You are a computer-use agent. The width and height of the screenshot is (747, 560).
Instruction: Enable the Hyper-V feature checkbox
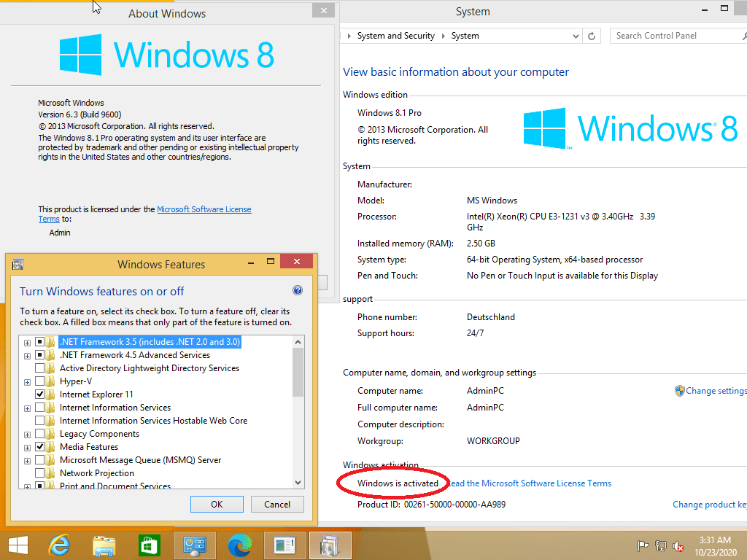[39, 381]
